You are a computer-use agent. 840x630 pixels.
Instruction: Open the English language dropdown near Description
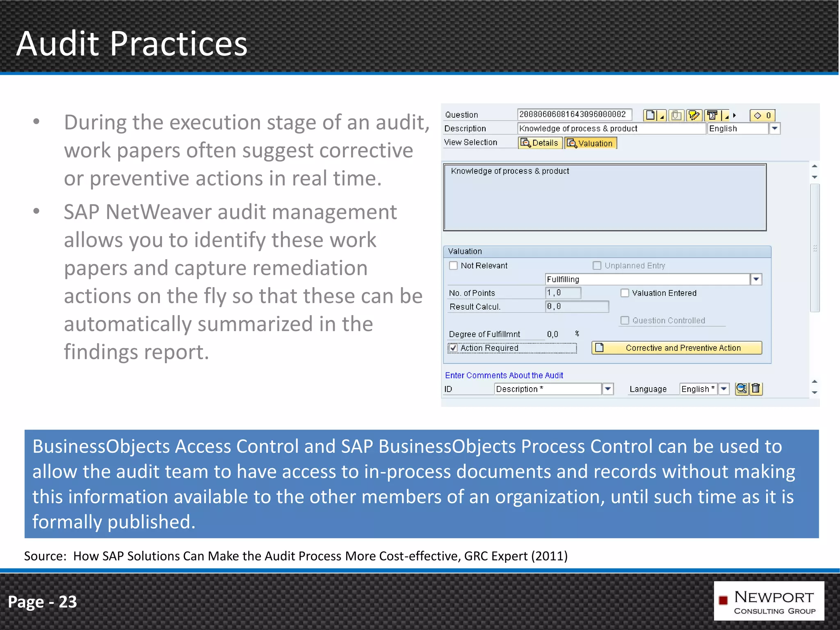(774, 128)
